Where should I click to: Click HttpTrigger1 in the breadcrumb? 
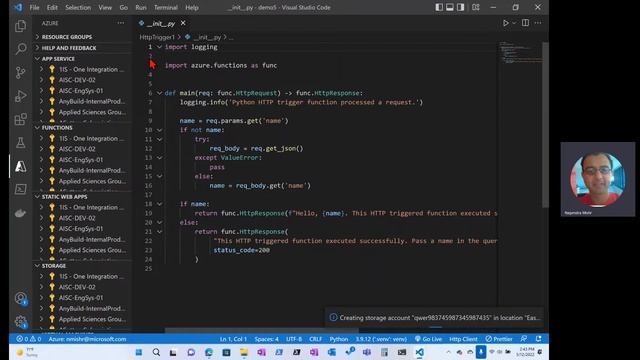157,37
